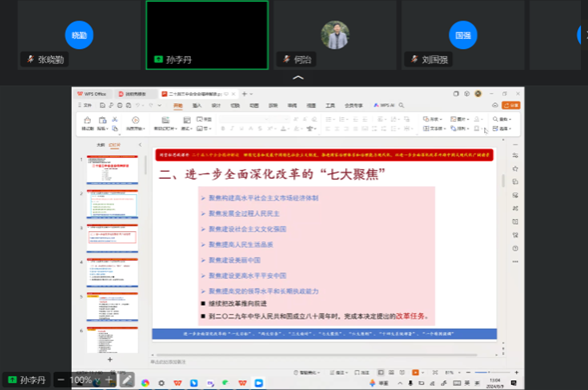
Task: Toggle Normal view button in status bar
Action: (381, 372)
